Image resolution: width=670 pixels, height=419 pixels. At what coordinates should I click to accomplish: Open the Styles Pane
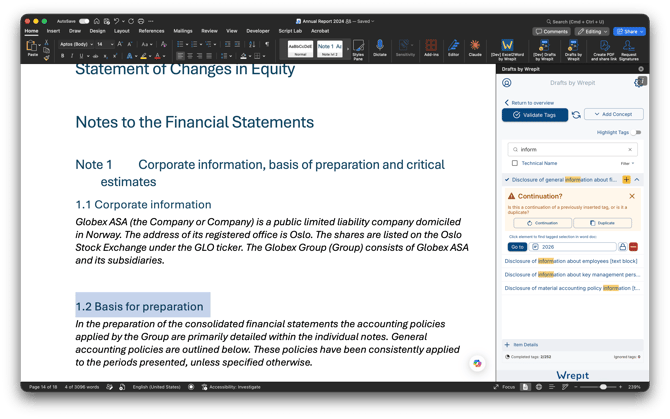pyautogui.click(x=358, y=50)
